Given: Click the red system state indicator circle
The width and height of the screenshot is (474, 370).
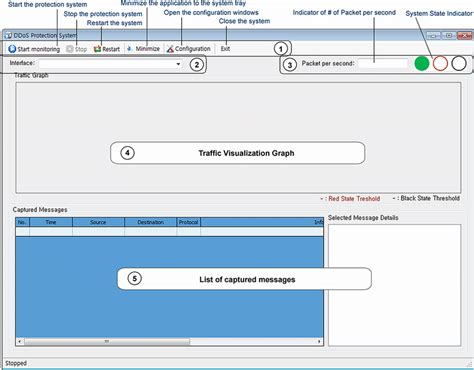Looking at the screenshot, I should (440, 63).
